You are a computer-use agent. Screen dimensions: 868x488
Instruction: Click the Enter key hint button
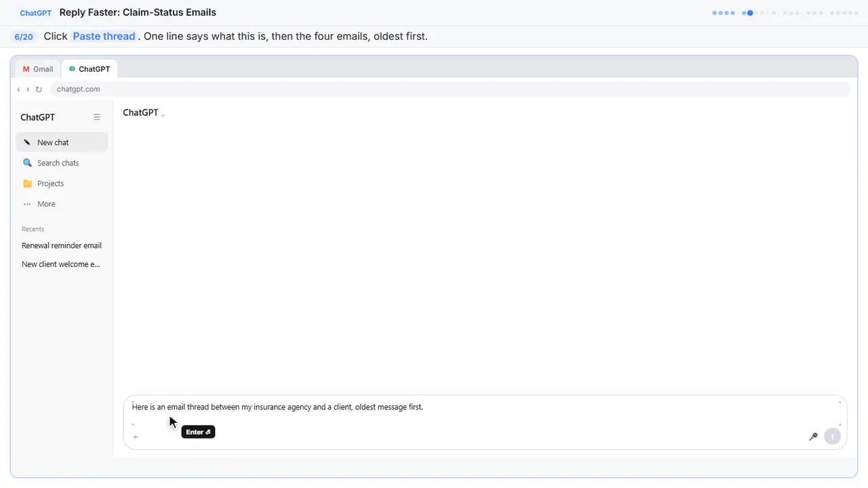[x=198, y=432]
